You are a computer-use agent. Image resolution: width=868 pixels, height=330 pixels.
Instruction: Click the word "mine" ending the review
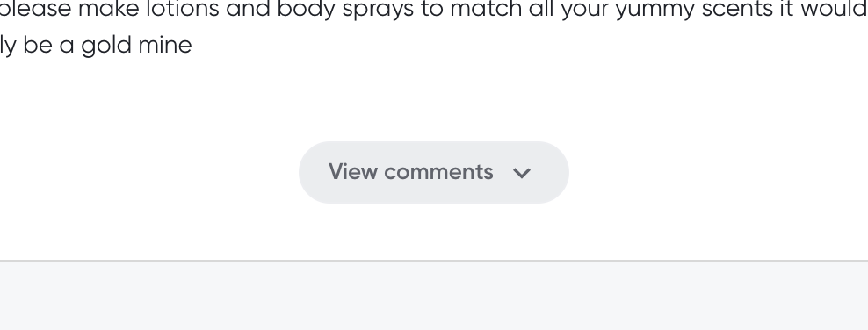[164, 46]
